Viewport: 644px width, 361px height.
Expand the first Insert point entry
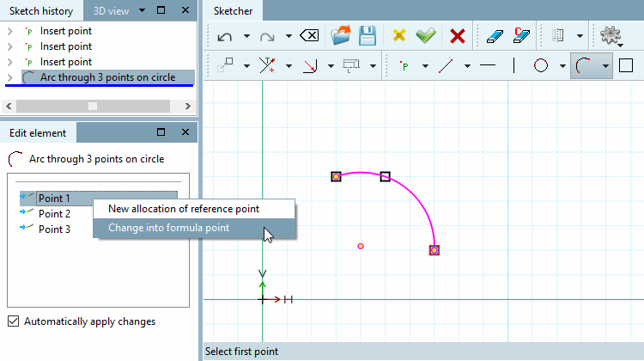pos(10,31)
